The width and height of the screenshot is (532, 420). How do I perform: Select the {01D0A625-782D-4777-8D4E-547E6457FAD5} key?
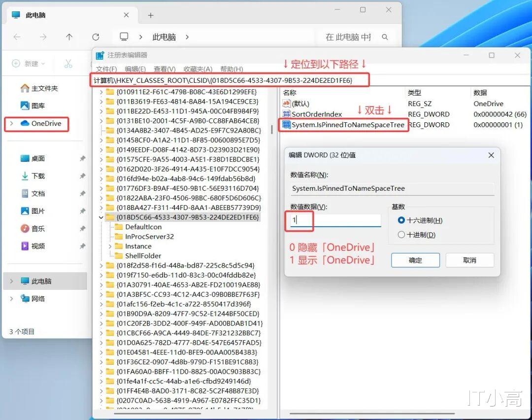tap(189, 343)
